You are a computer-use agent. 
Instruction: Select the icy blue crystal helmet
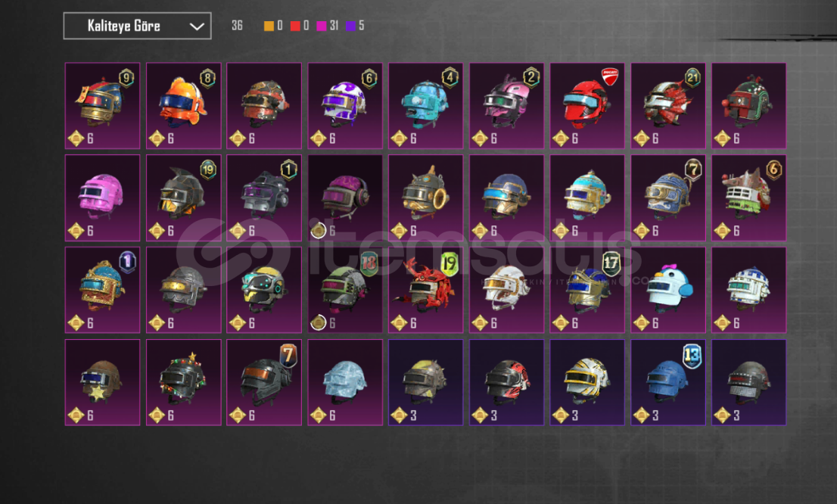coord(345,382)
